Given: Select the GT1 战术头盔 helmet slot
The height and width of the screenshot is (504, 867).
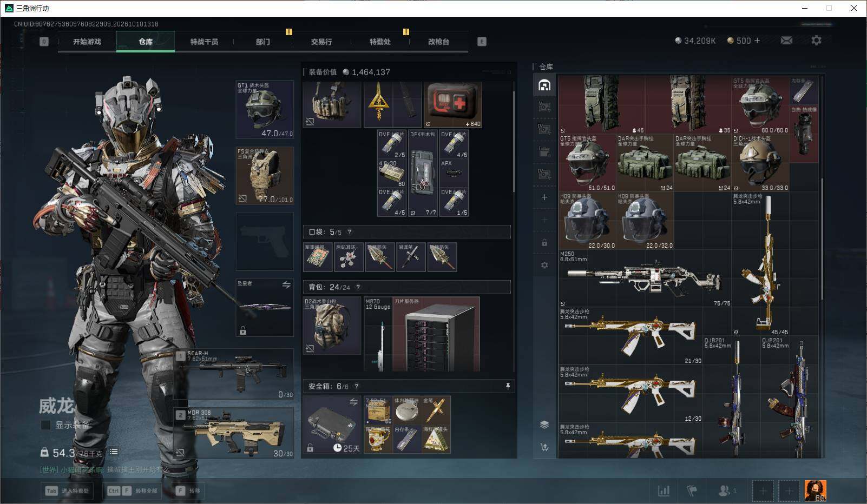Looking at the screenshot, I should point(265,109).
